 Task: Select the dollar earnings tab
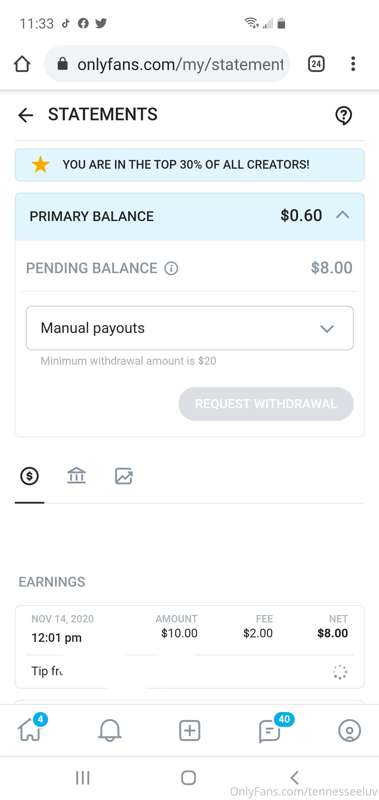point(29,477)
